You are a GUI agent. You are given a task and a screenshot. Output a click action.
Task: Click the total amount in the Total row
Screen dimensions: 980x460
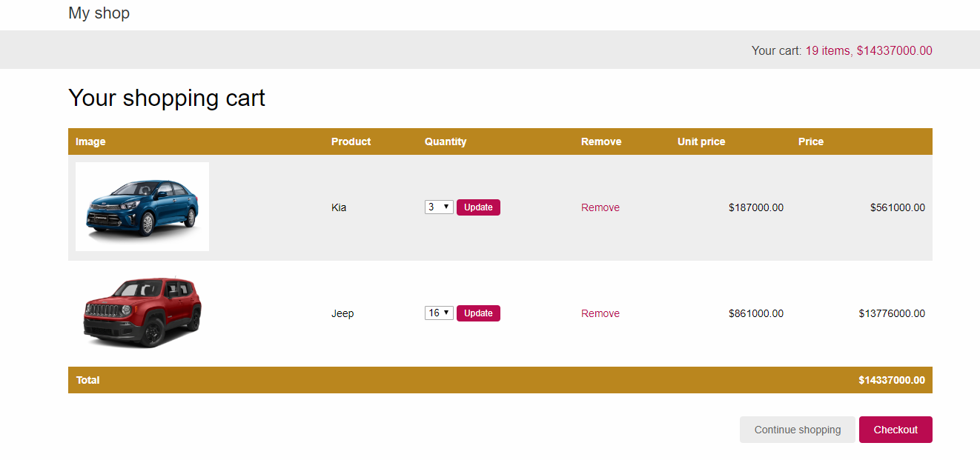point(892,380)
